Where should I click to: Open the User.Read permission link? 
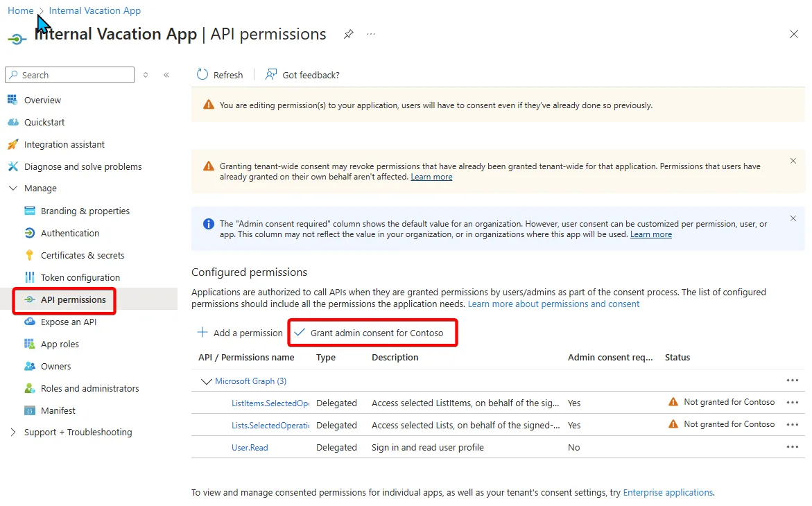point(250,448)
